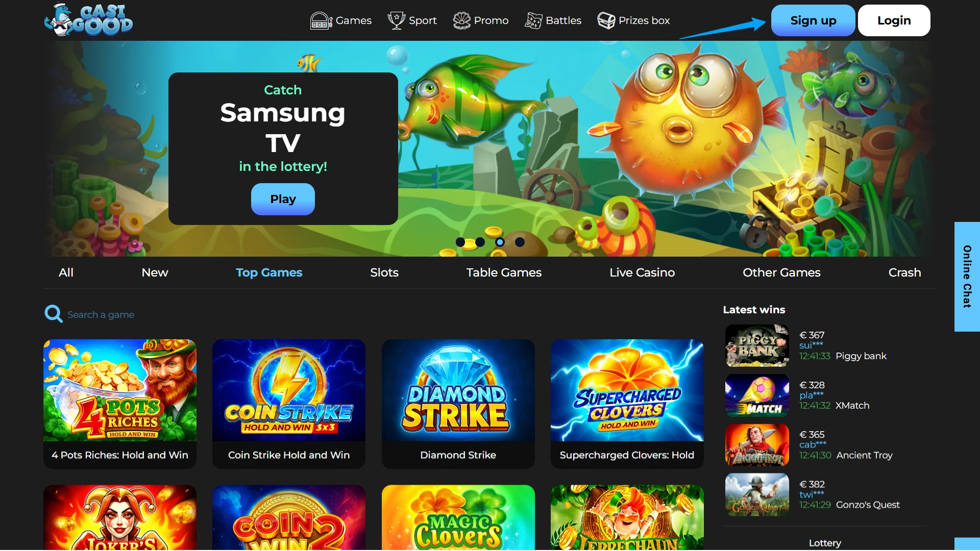980x551 pixels.
Task: Expand the Online Chat side panel
Action: coord(967,277)
